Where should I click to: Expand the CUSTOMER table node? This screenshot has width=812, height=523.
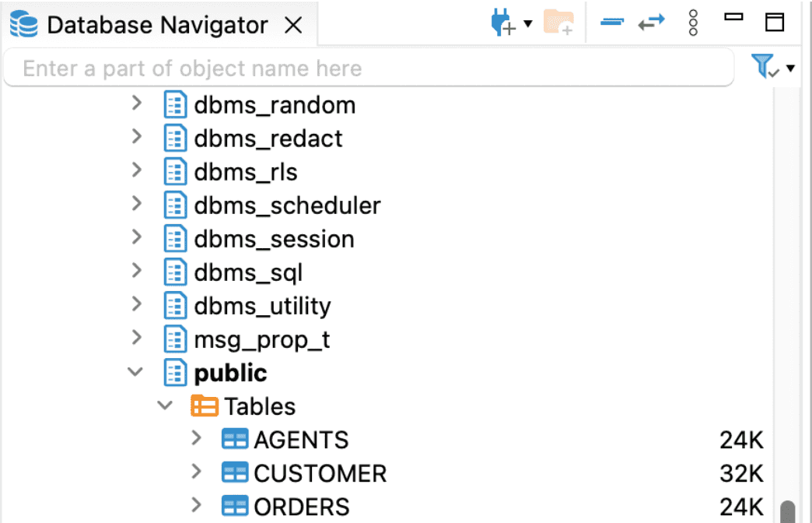pyautogui.click(x=194, y=472)
